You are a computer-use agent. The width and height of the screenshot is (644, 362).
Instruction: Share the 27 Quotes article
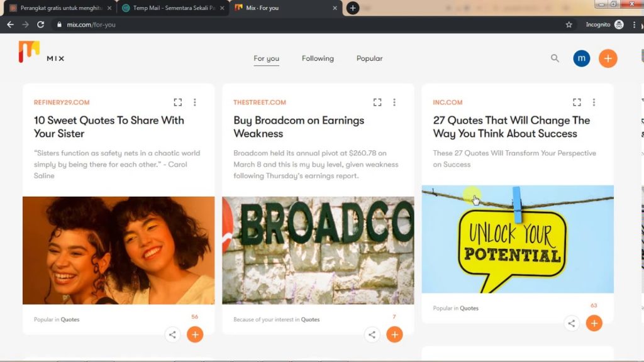coord(572,324)
